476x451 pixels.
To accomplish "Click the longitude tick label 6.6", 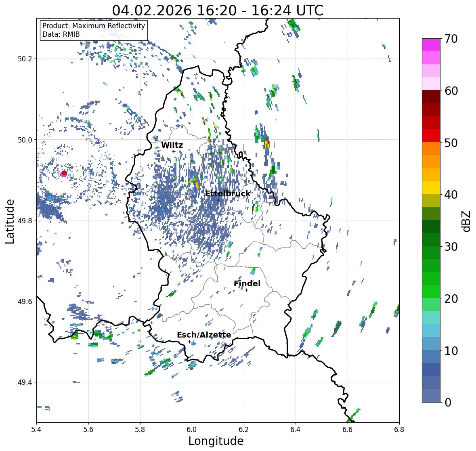I will pyautogui.click(x=348, y=429).
